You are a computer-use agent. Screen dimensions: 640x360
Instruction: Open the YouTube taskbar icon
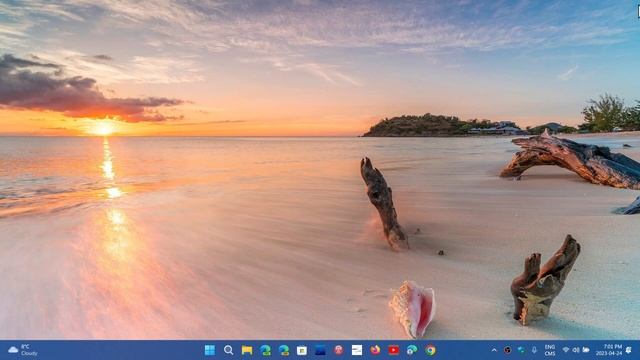(394, 350)
